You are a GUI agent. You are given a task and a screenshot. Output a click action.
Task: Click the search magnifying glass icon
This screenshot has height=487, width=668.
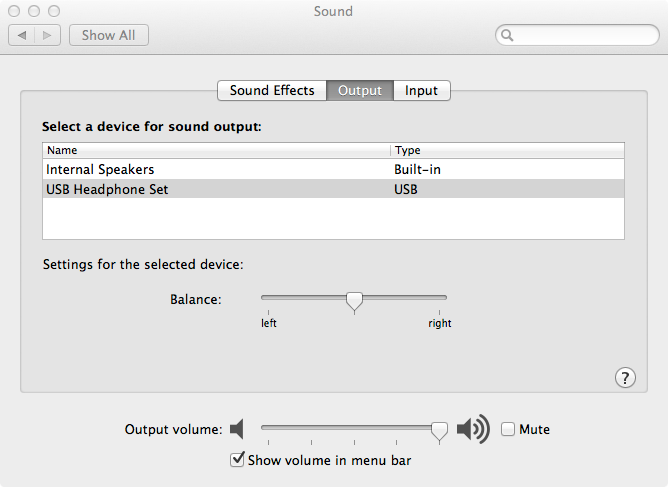tap(508, 36)
